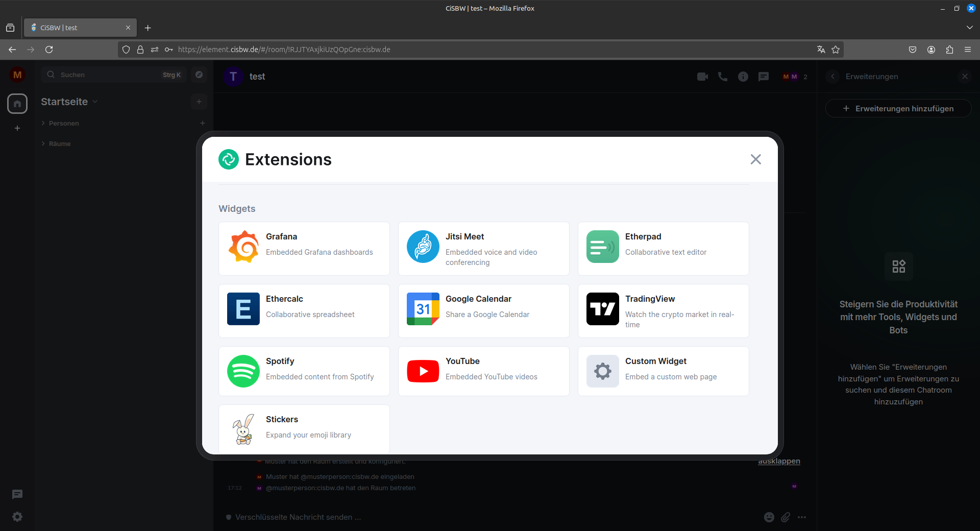Click the YouTube widget icon

click(x=423, y=371)
